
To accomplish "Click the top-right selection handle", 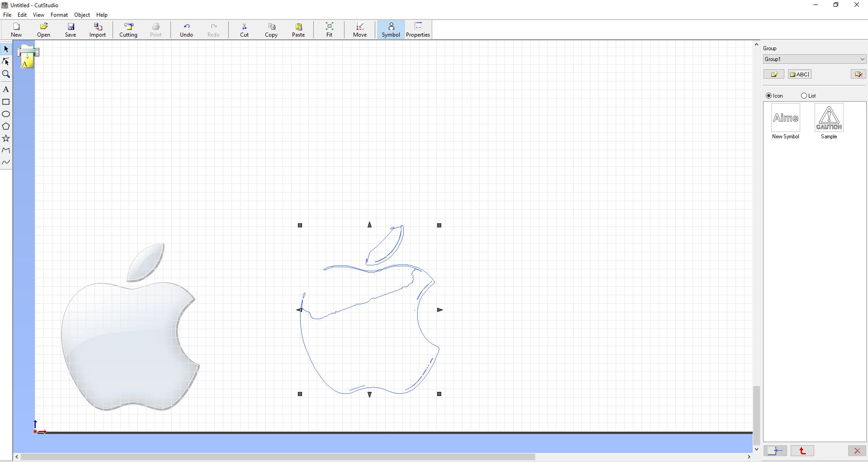I will click(439, 225).
